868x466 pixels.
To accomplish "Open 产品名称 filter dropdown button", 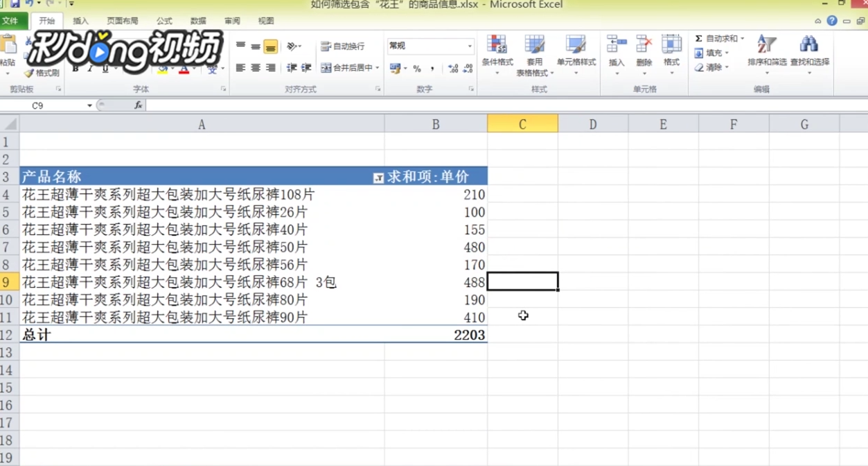I will pos(378,178).
